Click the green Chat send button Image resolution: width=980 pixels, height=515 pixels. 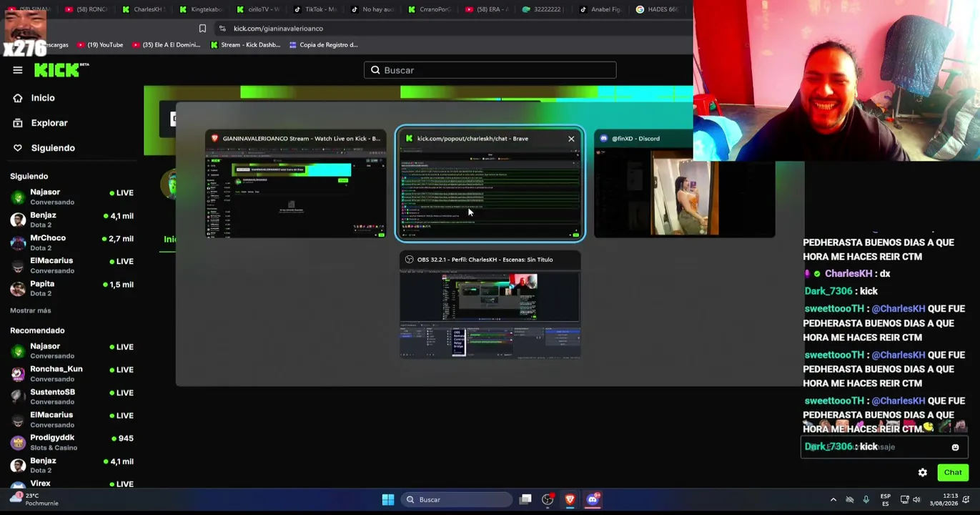953,473
